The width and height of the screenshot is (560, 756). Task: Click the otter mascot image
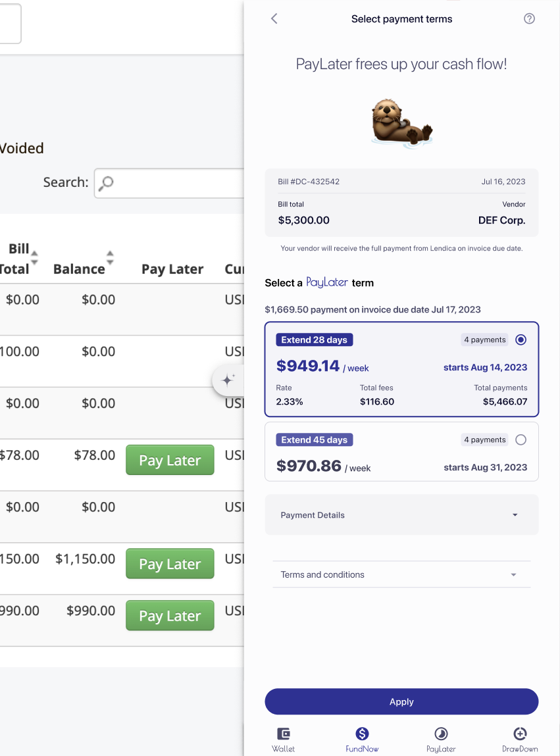point(401,122)
